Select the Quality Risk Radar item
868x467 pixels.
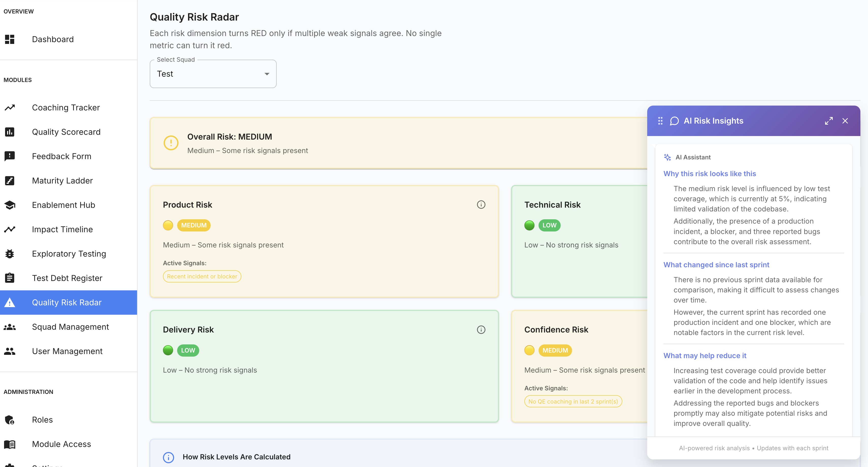coord(69,302)
